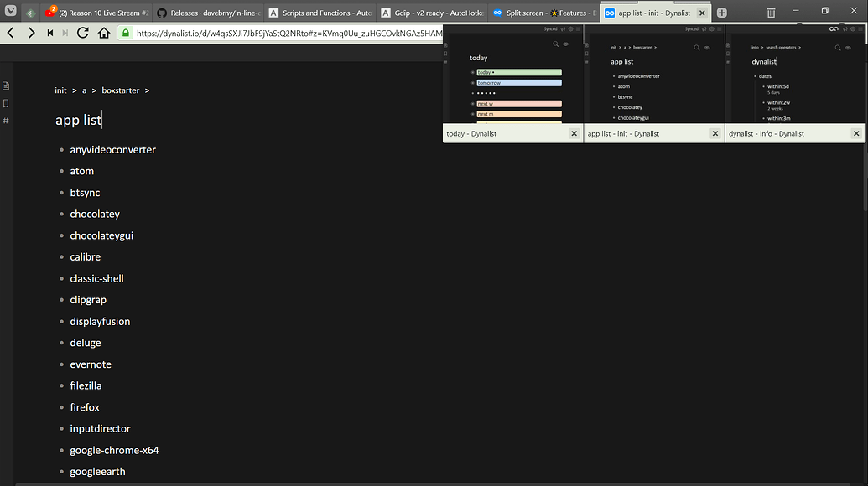Close the app list Dynalist tab
The height and width of the screenshot is (486, 868).
click(x=702, y=13)
